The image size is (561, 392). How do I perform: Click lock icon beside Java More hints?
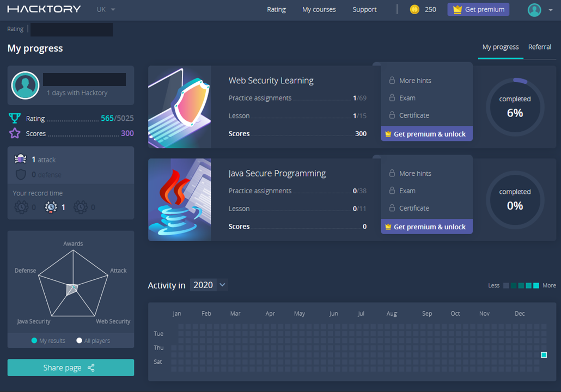tap(392, 173)
